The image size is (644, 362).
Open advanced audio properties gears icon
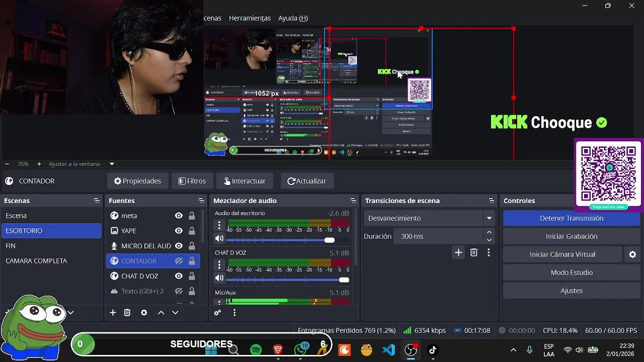pos(217,313)
